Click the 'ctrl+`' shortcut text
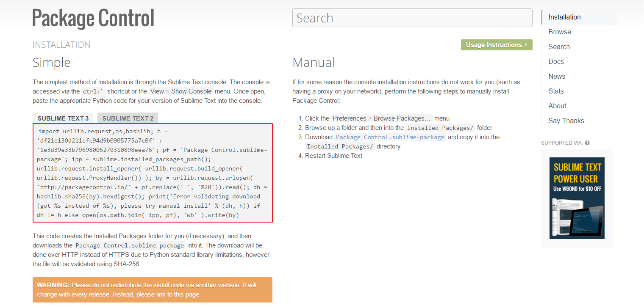Image resolution: width=644 pixels, height=308 pixels. (94, 91)
